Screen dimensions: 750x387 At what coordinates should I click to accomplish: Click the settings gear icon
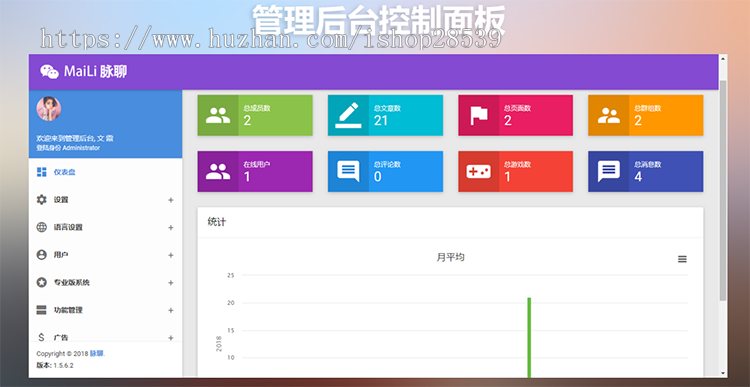click(x=42, y=199)
